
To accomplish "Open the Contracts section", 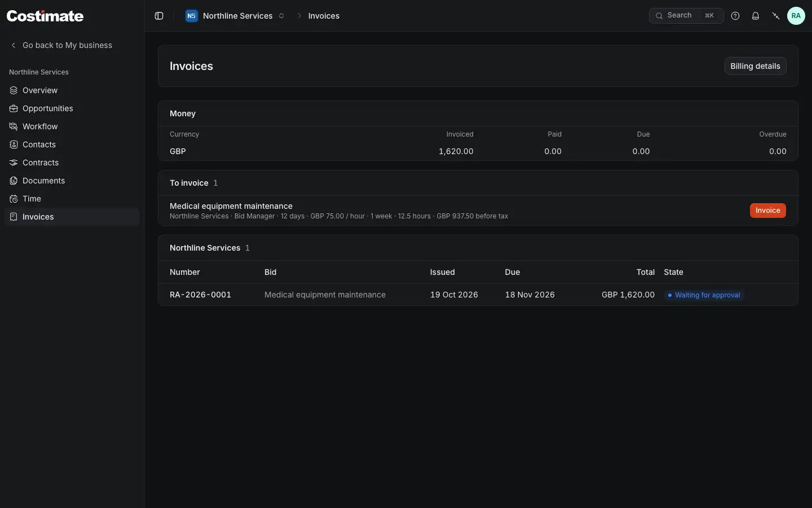I will pos(72,163).
